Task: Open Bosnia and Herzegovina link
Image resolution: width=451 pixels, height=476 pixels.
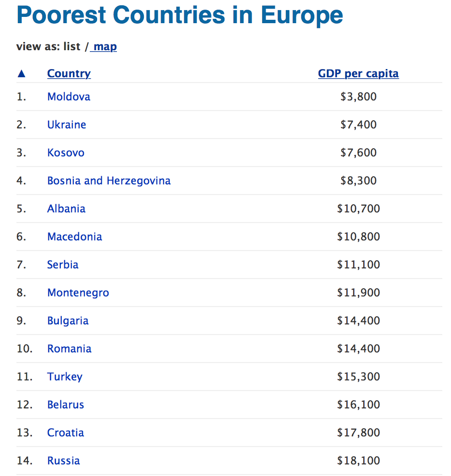Action: point(109,181)
